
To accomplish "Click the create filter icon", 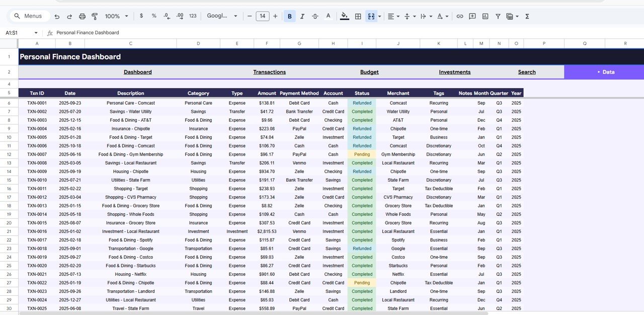I will point(497,16).
